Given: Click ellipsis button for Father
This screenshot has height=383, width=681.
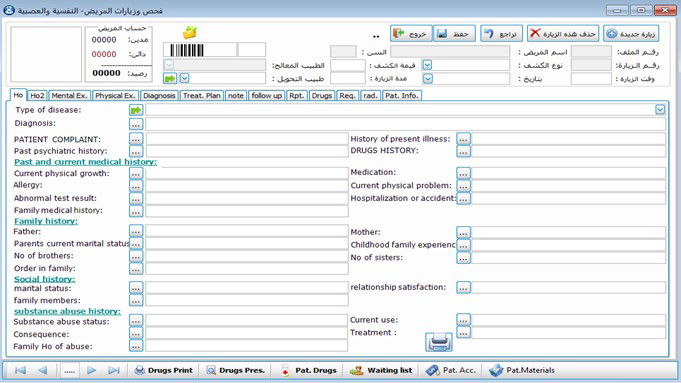Looking at the screenshot, I should point(136,231).
